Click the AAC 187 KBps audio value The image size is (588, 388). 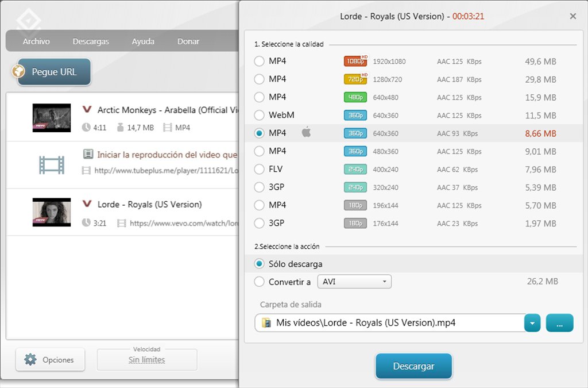(x=459, y=79)
